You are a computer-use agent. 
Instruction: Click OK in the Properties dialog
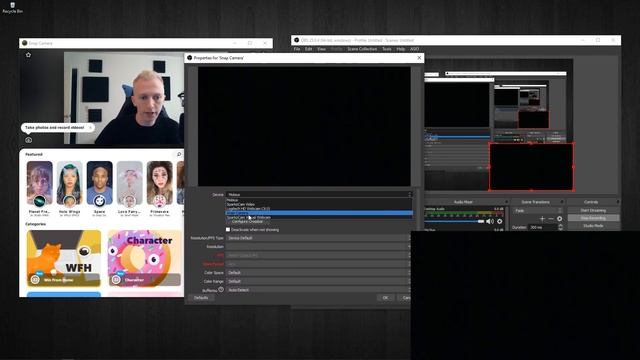[x=385, y=298]
